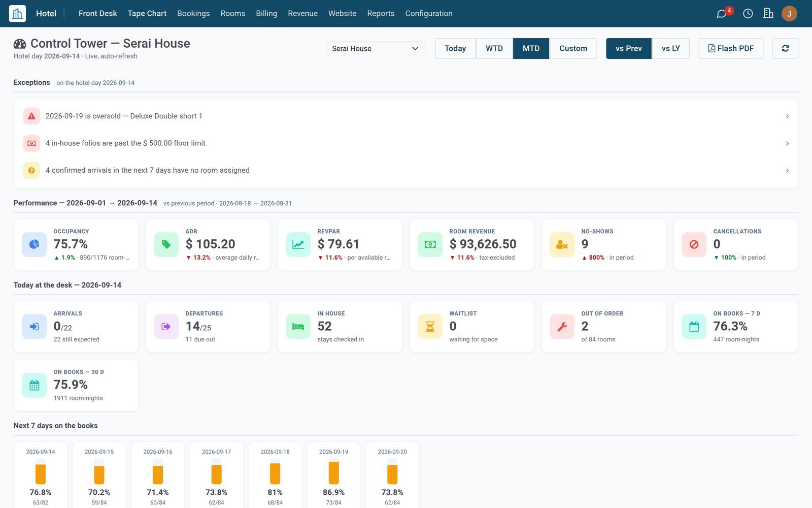The image size is (812, 508).
Task: Click the Hotel app logo icon
Action: [x=17, y=13]
